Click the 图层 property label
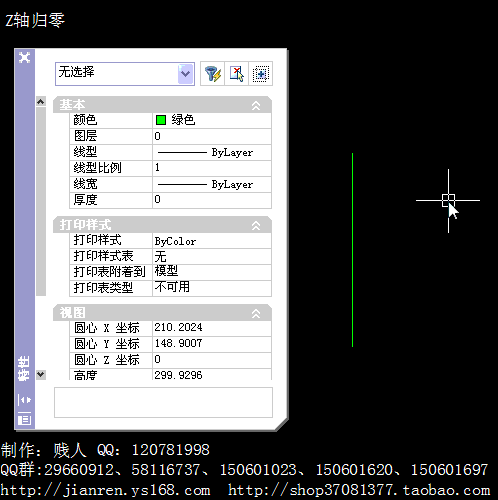This screenshot has width=498, height=500. click(x=85, y=136)
